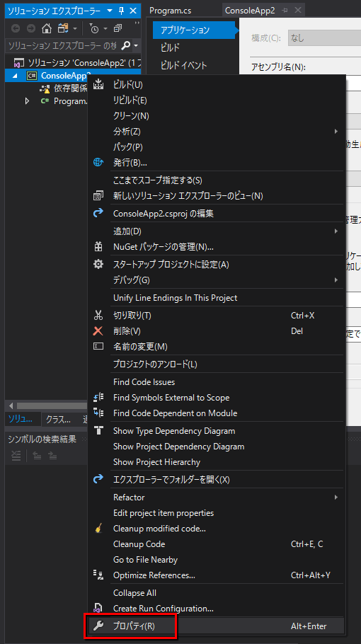This screenshot has height=644, width=361.
Task: Open the アプリケーション settings page
Action: coord(194,30)
